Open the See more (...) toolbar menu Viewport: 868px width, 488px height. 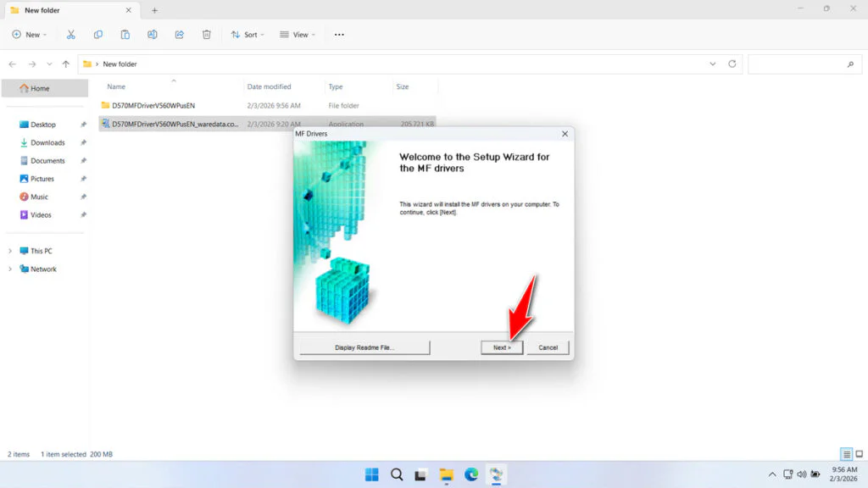coord(339,34)
